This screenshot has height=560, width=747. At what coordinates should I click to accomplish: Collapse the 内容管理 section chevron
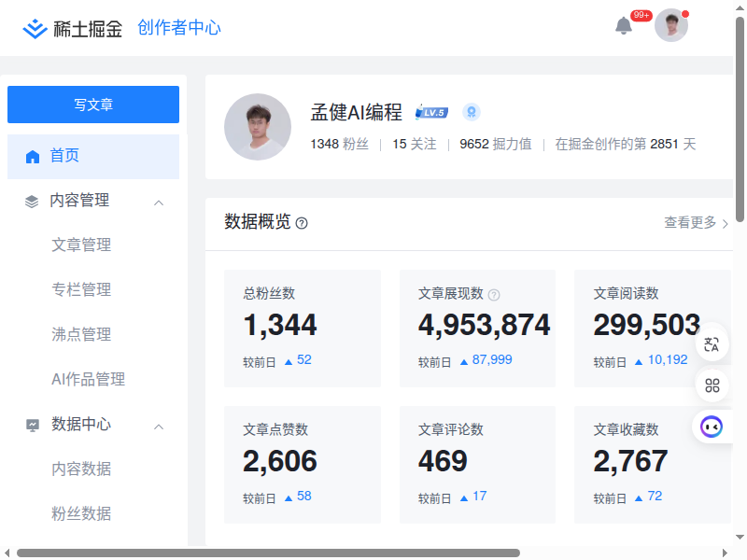[159, 202]
